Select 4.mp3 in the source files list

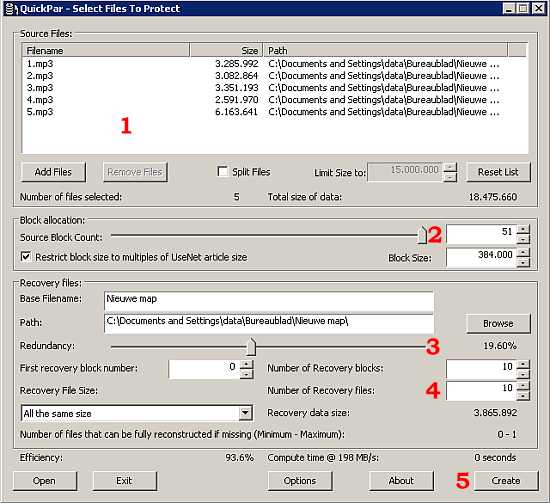40,100
